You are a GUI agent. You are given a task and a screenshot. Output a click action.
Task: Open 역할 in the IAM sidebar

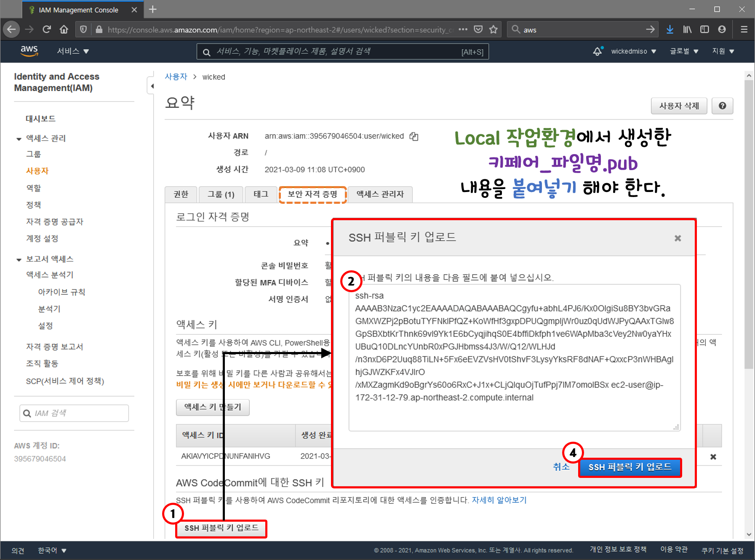point(33,188)
